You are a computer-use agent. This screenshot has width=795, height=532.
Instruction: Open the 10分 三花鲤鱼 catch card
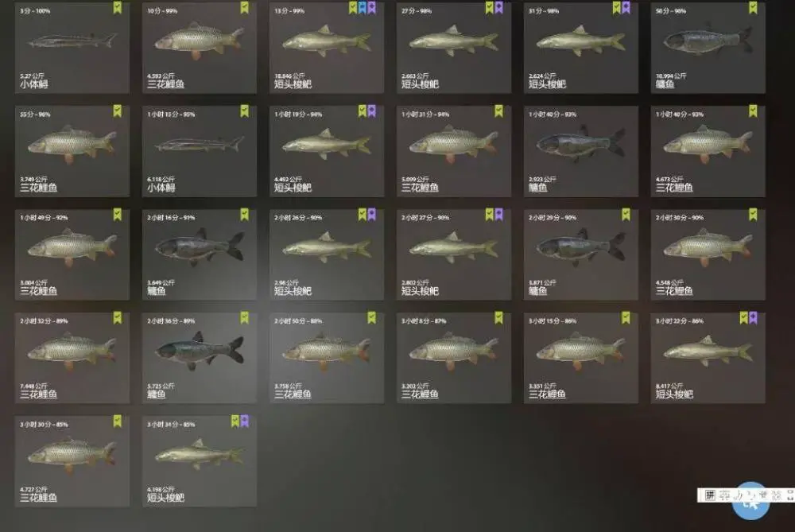tap(200, 47)
